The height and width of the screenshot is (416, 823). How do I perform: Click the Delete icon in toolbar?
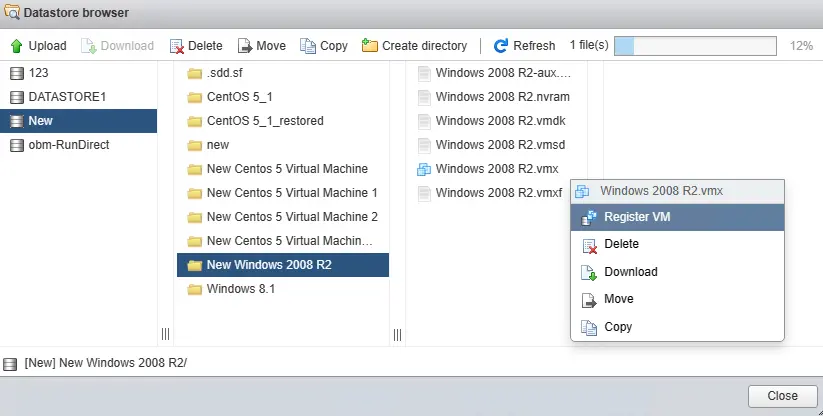(x=177, y=46)
